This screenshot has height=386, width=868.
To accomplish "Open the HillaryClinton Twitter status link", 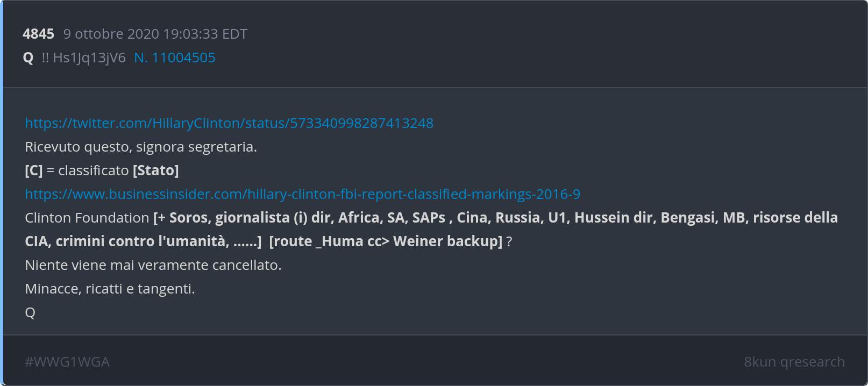I will 229,123.
